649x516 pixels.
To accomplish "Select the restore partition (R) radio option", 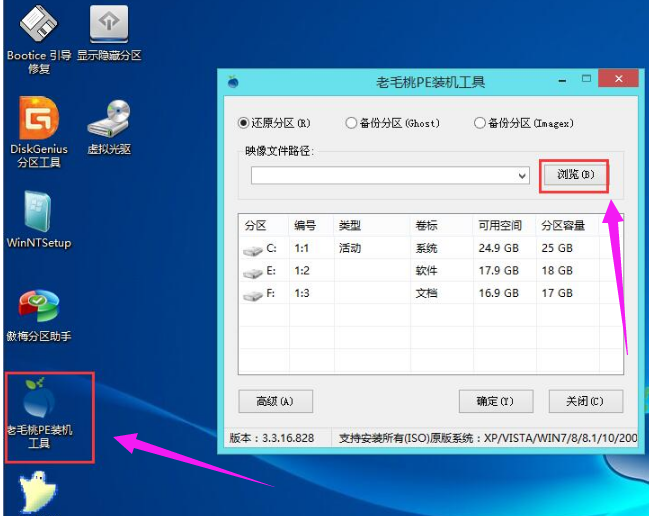I will click(243, 123).
